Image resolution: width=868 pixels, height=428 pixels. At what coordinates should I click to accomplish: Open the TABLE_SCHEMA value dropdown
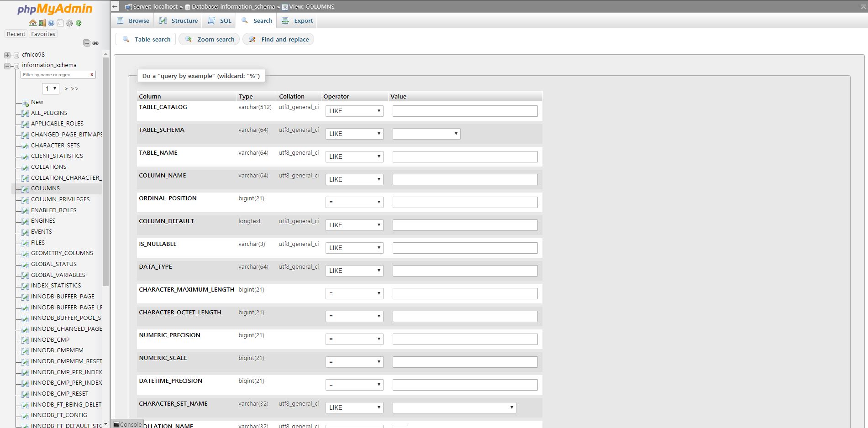[x=426, y=134]
